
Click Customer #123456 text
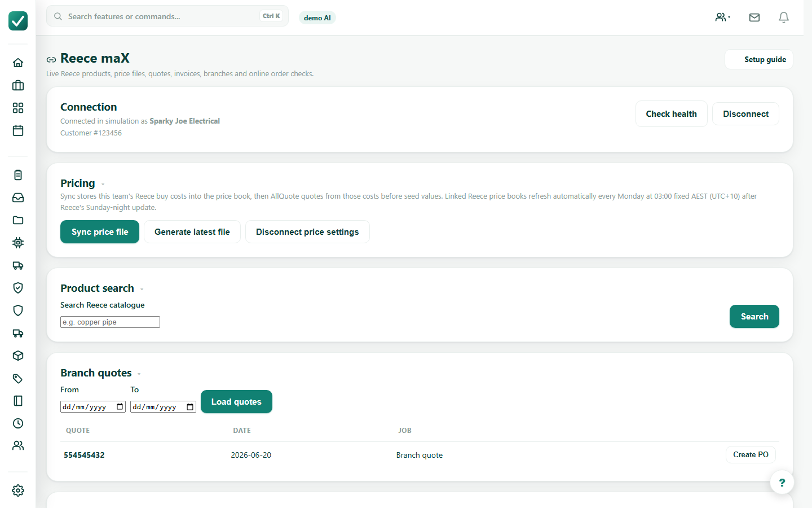point(91,133)
